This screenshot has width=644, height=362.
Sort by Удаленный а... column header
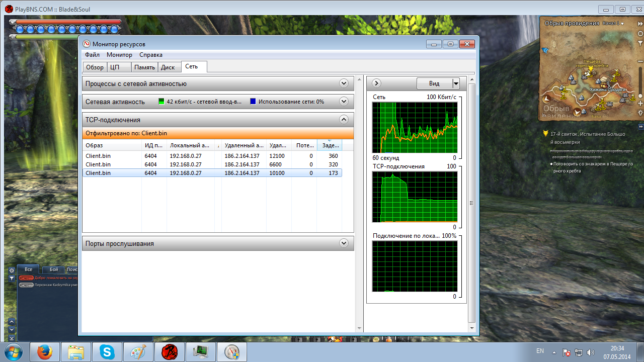pos(244,145)
